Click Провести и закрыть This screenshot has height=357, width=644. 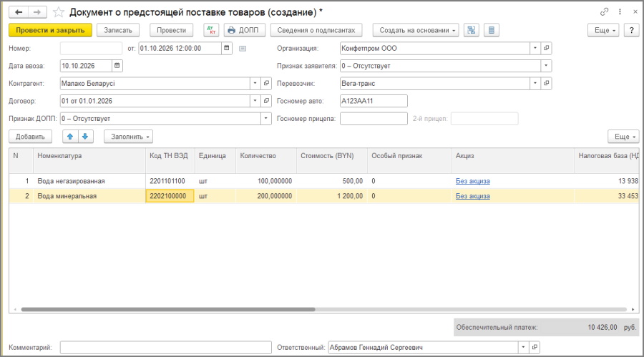click(50, 30)
